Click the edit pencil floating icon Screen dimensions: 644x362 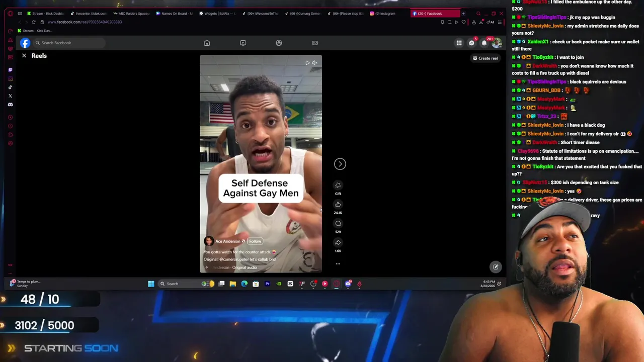point(496,267)
